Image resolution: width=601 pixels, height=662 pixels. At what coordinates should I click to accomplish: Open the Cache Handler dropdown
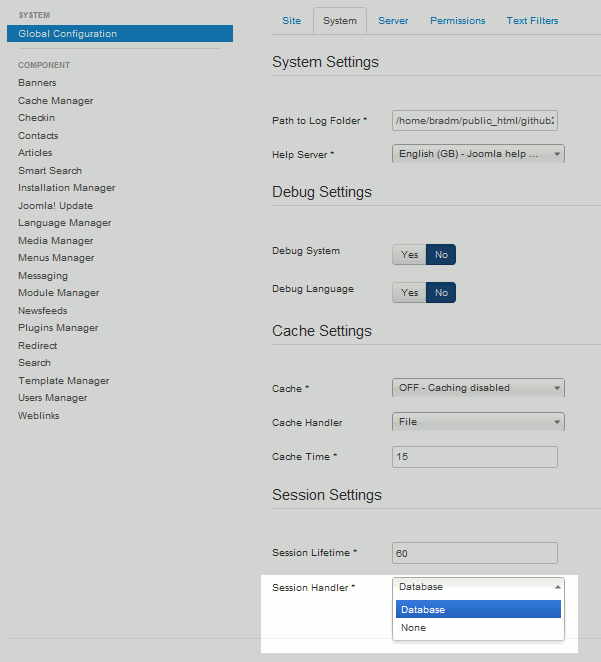[x=478, y=422]
